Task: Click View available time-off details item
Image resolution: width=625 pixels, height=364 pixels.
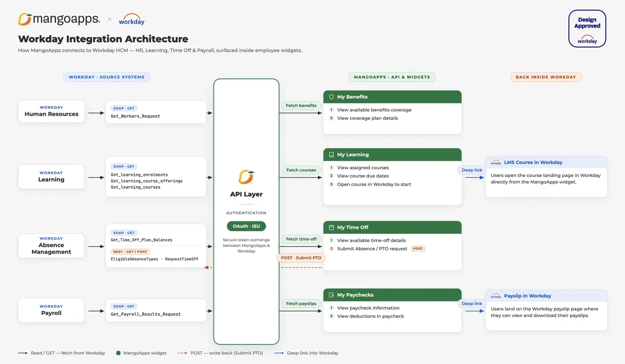Action: (371, 240)
